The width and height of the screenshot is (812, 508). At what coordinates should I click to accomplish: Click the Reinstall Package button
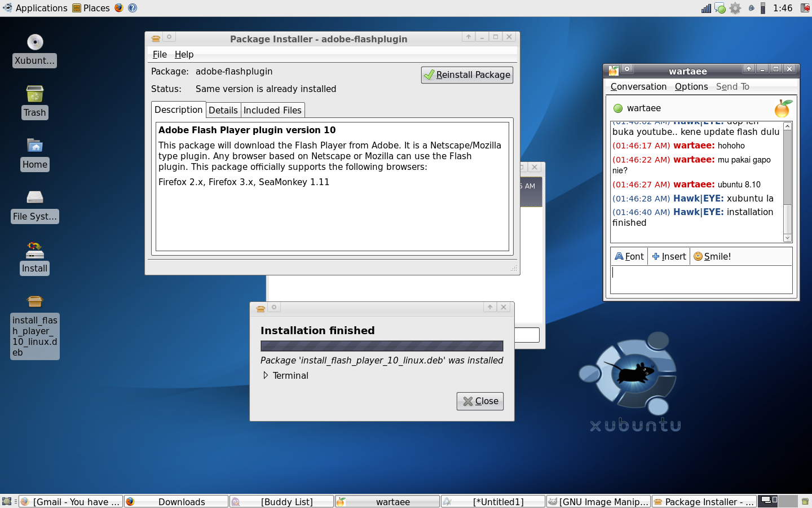[x=467, y=75]
